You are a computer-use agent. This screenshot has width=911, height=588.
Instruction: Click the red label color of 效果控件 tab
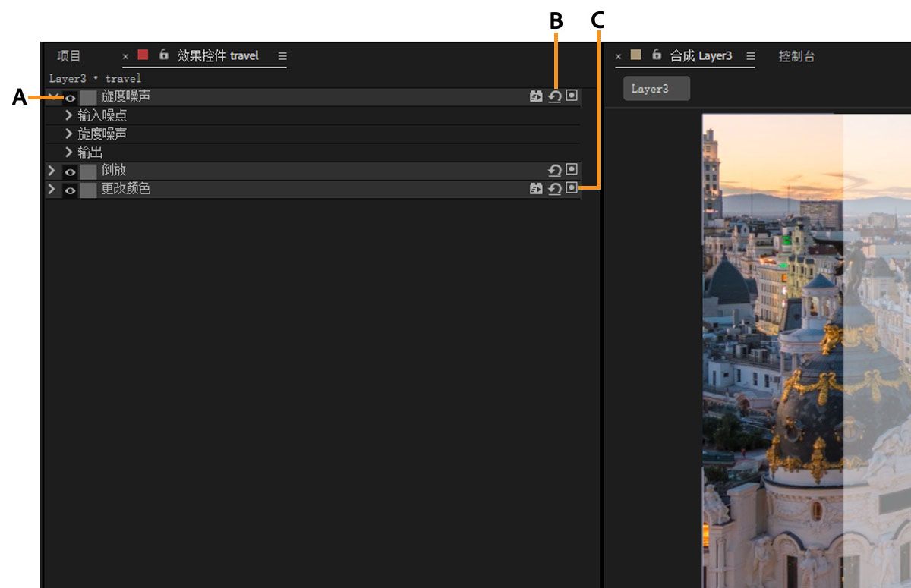pyautogui.click(x=143, y=55)
